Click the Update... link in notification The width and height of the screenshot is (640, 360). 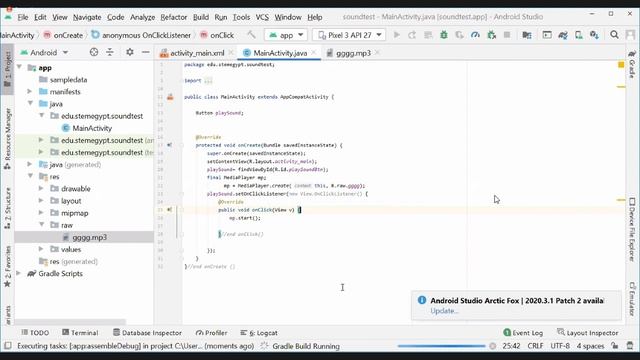[444, 311]
